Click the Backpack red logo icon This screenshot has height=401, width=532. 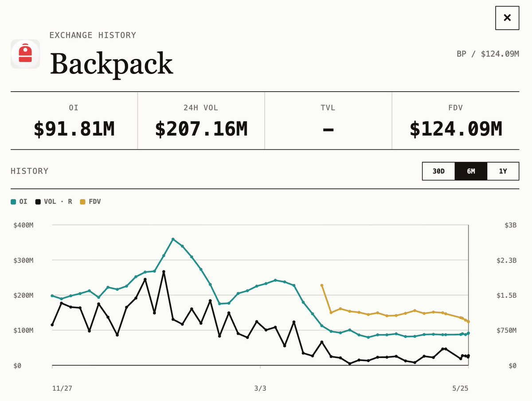pos(25,54)
